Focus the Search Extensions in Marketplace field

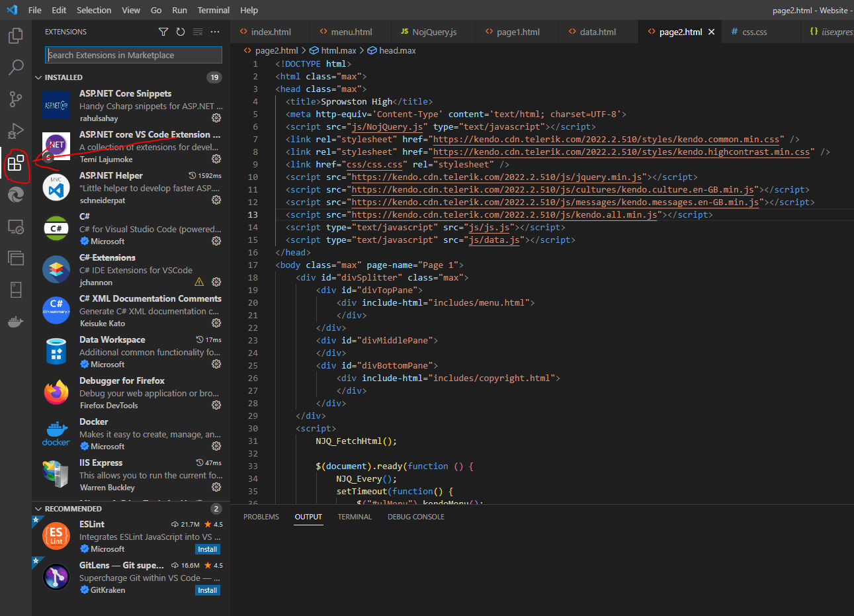(134, 55)
